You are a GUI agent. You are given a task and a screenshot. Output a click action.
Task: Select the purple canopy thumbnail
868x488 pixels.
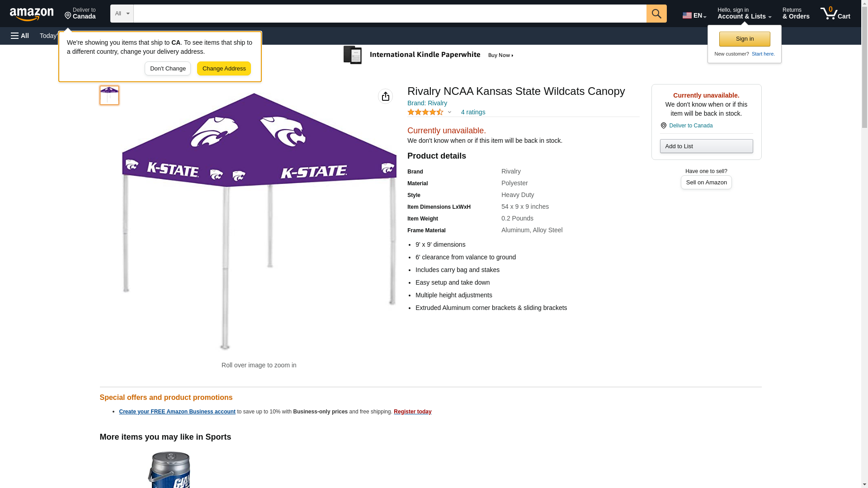tap(109, 95)
